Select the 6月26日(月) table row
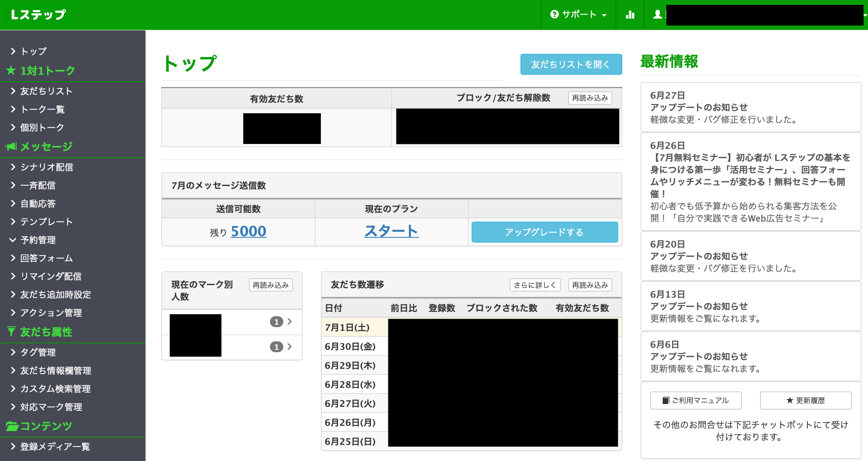This screenshot has width=868, height=461. 472,423
